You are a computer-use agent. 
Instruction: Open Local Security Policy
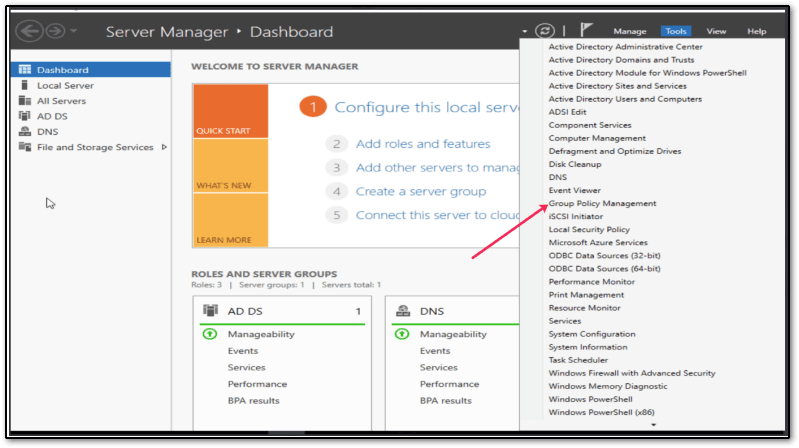pyautogui.click(x=589, y=229)
